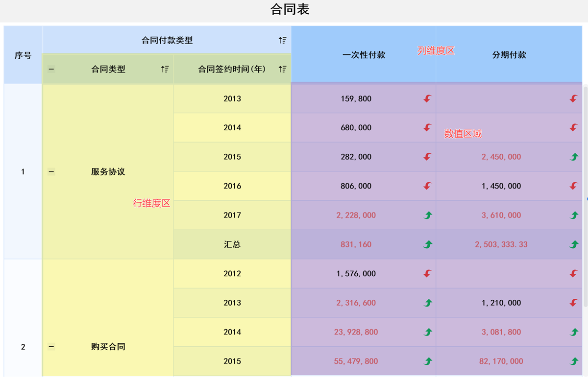Click the 合同签约时间(年) header label

[232, 69]
